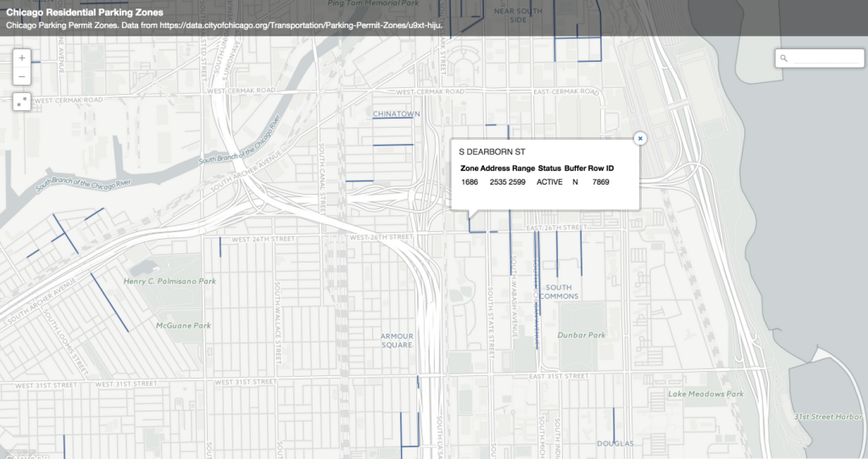Click address range '2535 2599' value
Image resolution: width=868 pixels, height=459 pixels.
click(508, 182)
